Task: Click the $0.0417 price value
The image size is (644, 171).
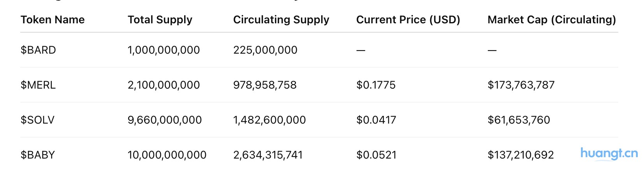Action: point(376,120)
